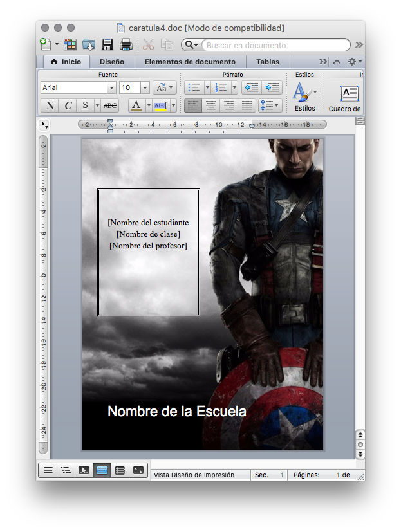Switch to Outline view icon
Viewport: 401px width, 532px height.
[x=66, y=470]
